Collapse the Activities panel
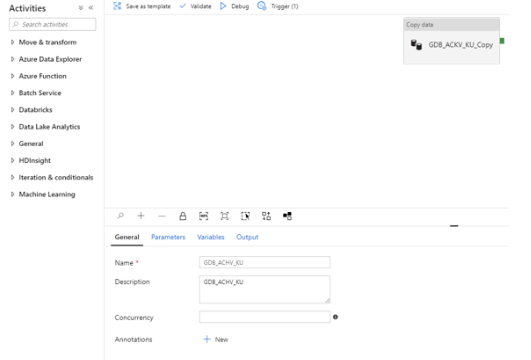The height and width of the screenshot is (360, 531). (x=91, y=8)
